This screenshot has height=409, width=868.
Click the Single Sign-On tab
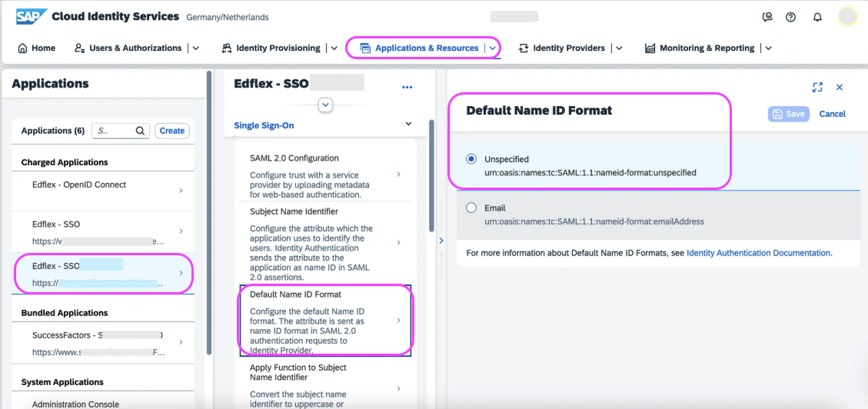tap(264, 125)
